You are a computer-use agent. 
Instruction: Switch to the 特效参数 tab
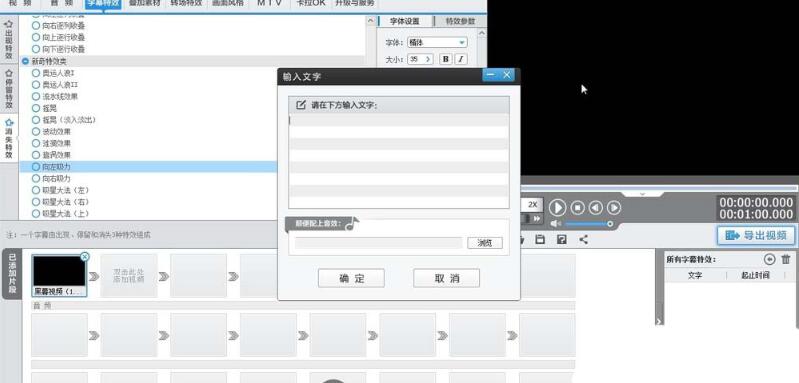click(460, 21)
